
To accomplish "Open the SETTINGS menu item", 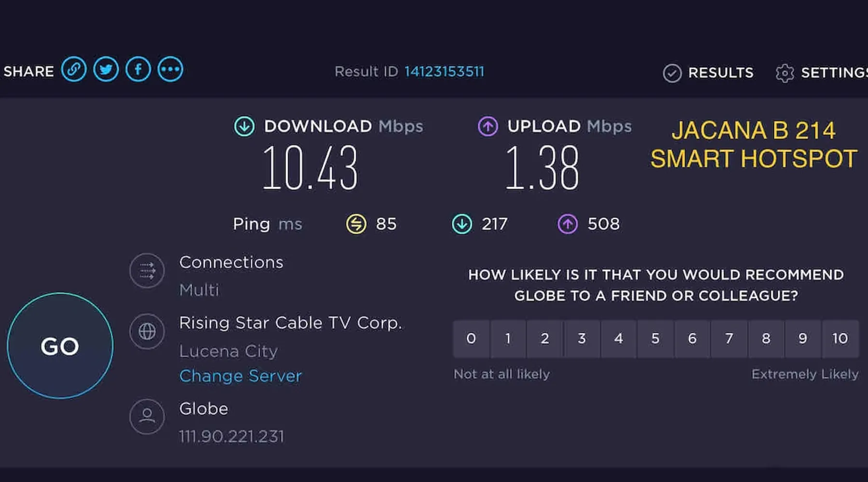I will pyautogui.click(x=833, y=73).
